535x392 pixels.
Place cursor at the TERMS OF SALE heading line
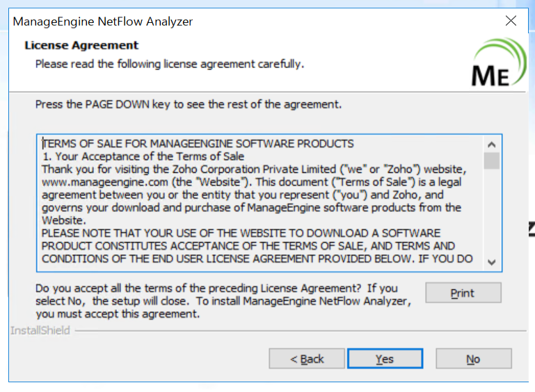(x=198, y=144)
